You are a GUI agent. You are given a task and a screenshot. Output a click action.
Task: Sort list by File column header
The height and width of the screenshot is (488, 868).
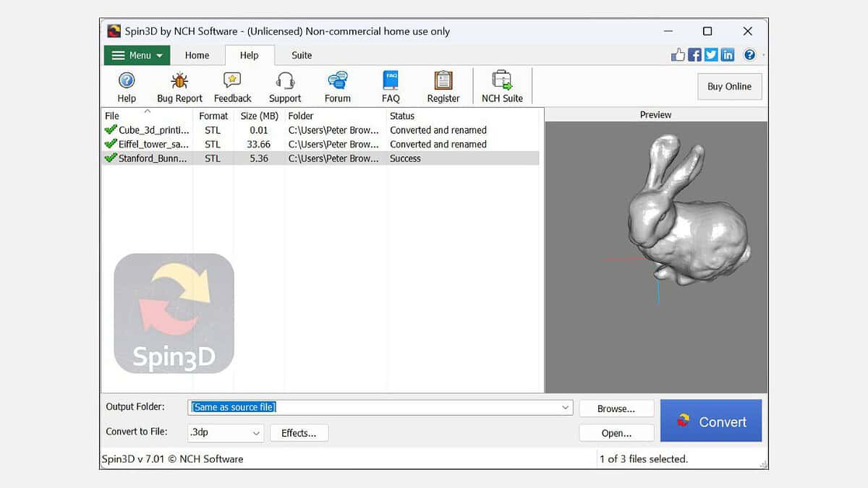point(148,116)
